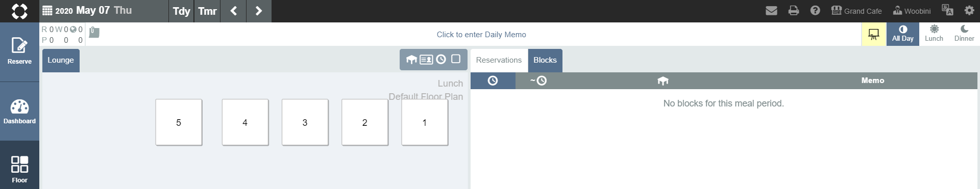Open the Grand Cafe restaurant selector

856,11
